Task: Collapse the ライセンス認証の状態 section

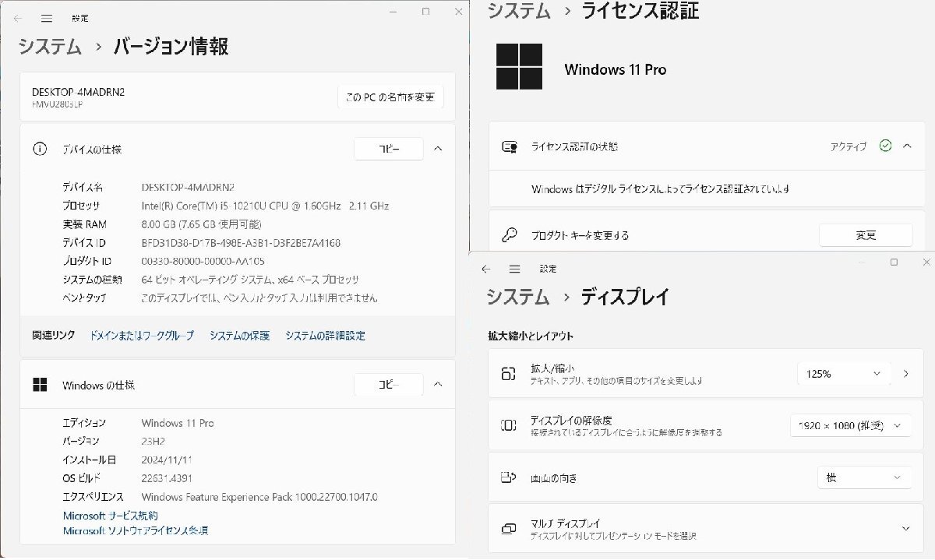Action: [x=907, y=146]
